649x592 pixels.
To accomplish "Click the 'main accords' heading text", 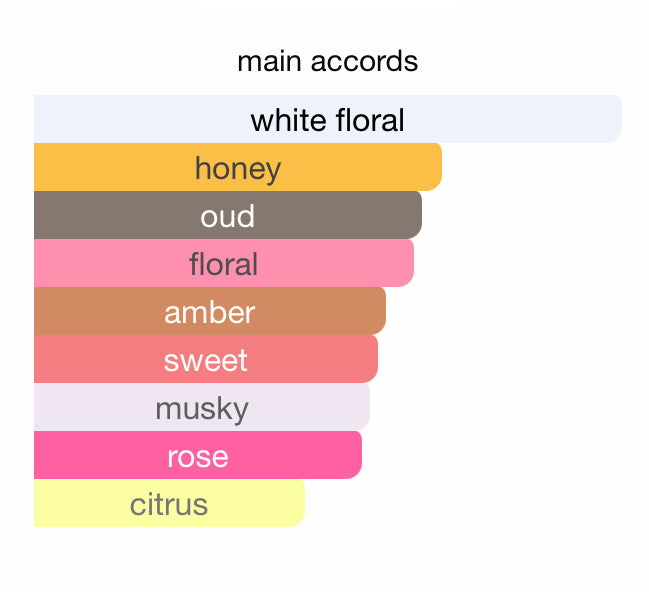I will point(327,62).
